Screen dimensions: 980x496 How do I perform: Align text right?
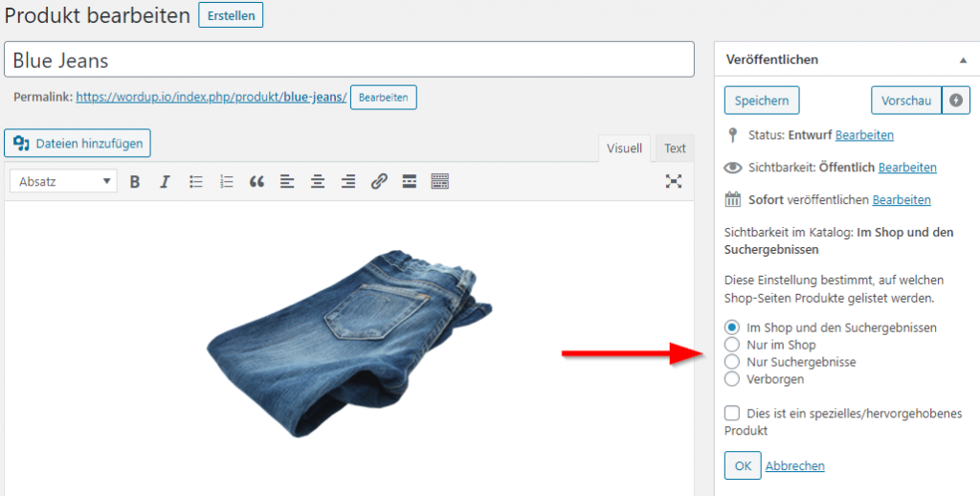[x=348, y=181]
